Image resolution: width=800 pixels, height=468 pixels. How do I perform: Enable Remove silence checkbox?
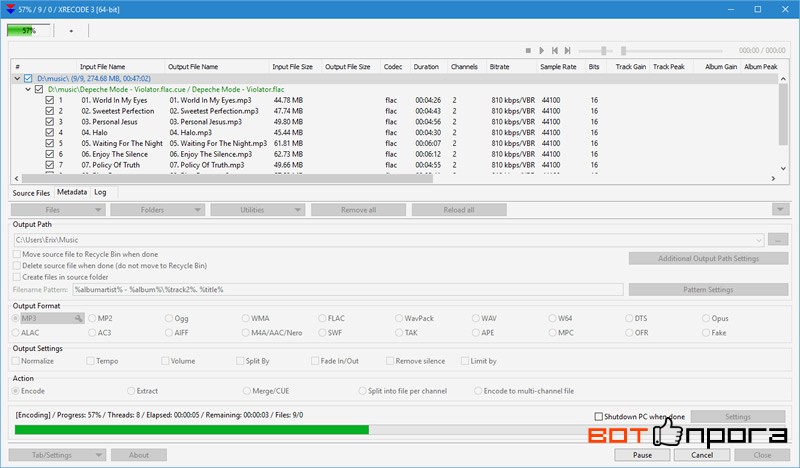390,361
